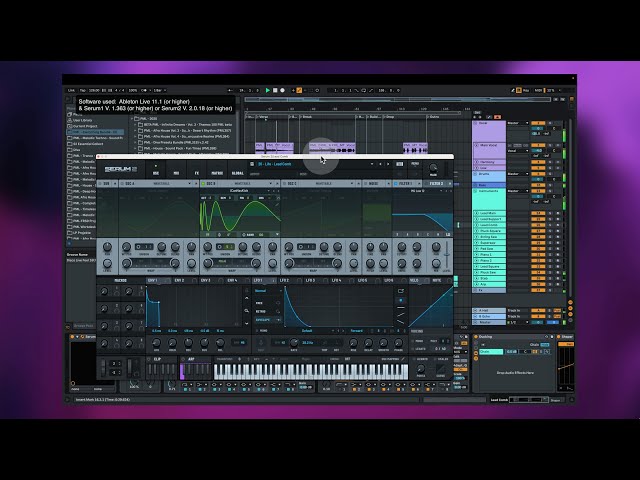The image size is (640, 480).
Task: Select the NOTE tab
Action: (441, 280)
